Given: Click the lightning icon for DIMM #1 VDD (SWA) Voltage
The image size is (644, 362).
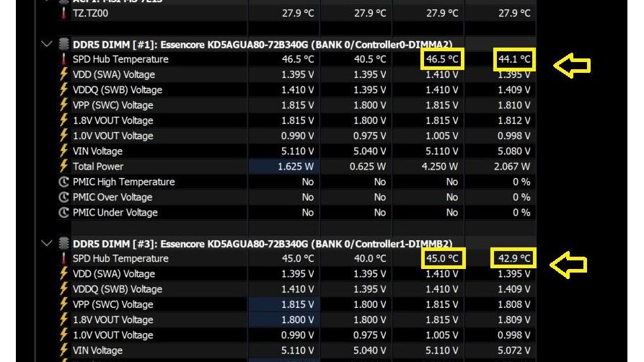Looking at the screenshot, I should click(x=63, y=74).
